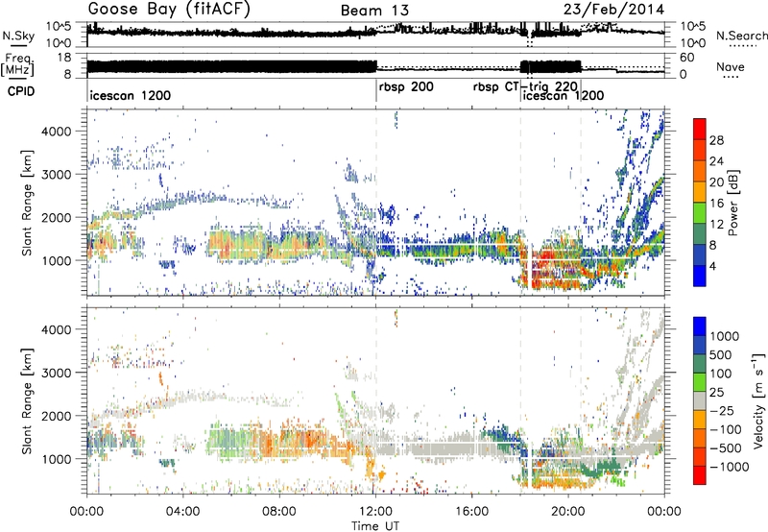Select the "rbsp 200" CPID label
Viewport: 768px width, 532px height.
point(406,87)
